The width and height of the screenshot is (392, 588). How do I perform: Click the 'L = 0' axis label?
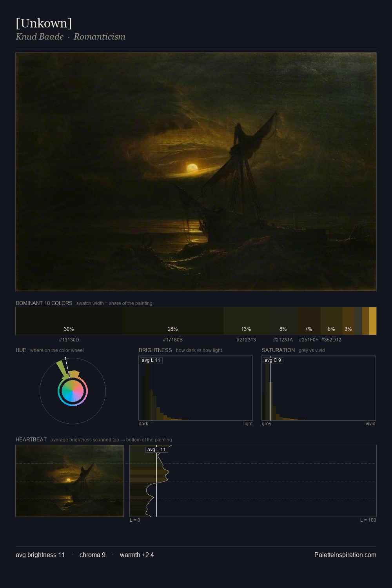click(x=135, y=520)
